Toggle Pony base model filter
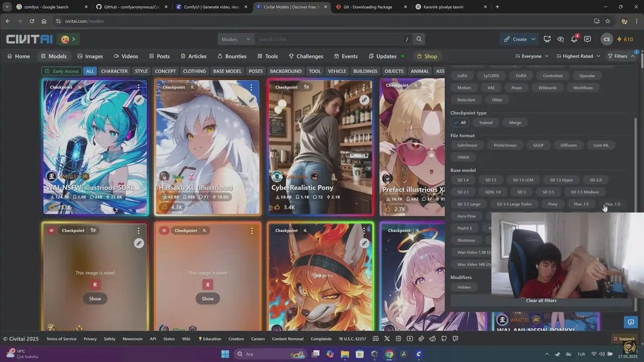Image resolution: width=644 pixels, height=362 pixels. click(x=553, y=204)
